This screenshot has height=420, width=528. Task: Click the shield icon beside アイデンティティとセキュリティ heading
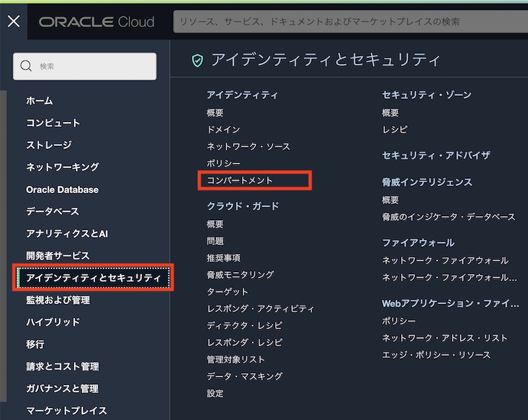click(x=197, y=61)
